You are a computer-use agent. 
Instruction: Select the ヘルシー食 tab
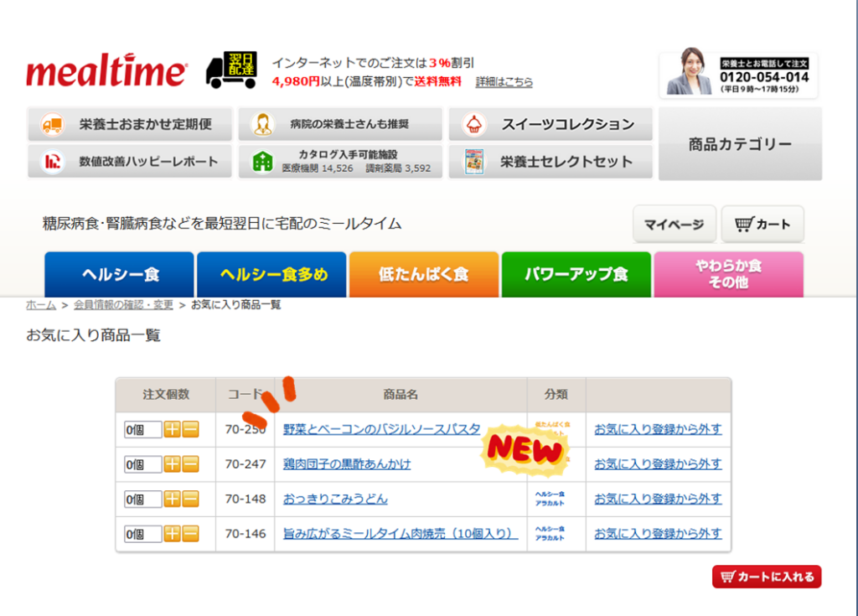pyautogui.click(x=119, y=274)
